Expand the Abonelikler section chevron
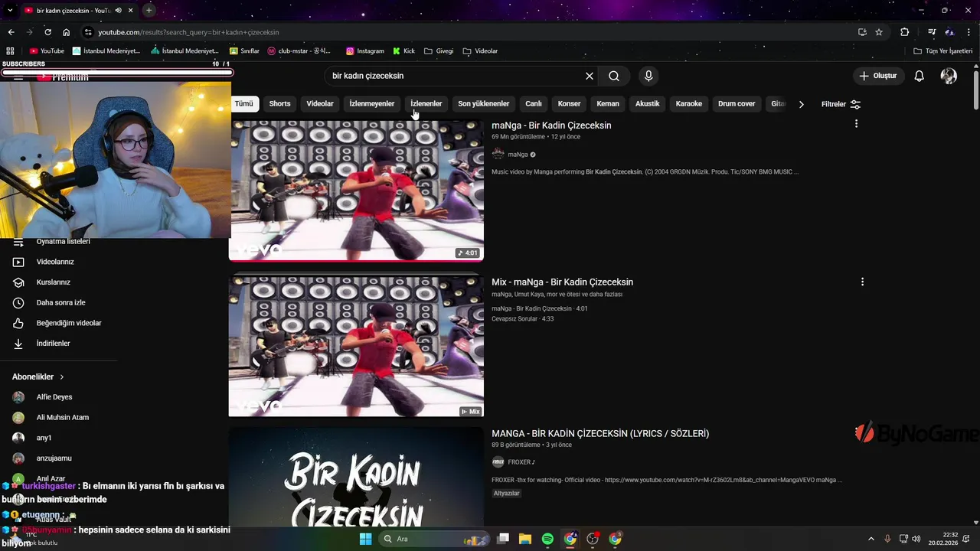The image size is (980, 551). click(x=62, y=377)
